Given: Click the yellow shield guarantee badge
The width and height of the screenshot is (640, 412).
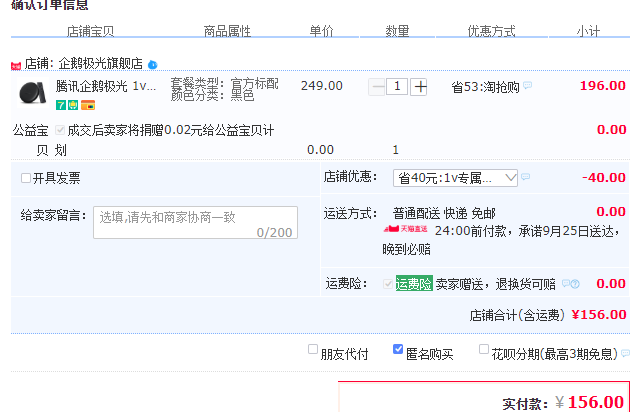Looking at the screenshot, I should pyautogui.click(x=73, y=105).
